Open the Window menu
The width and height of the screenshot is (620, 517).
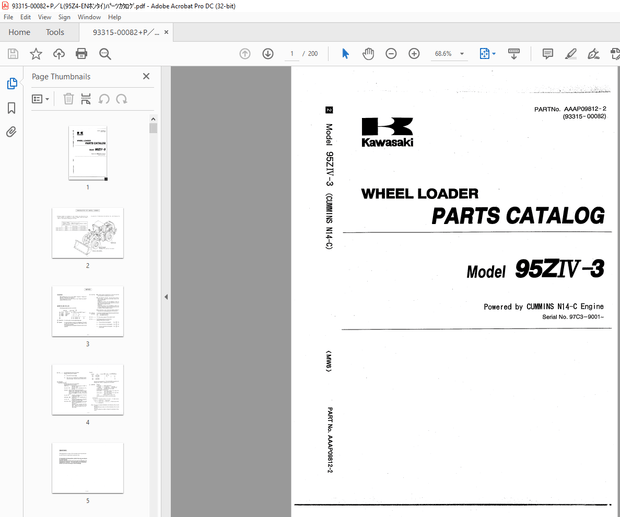click(89, 17)
